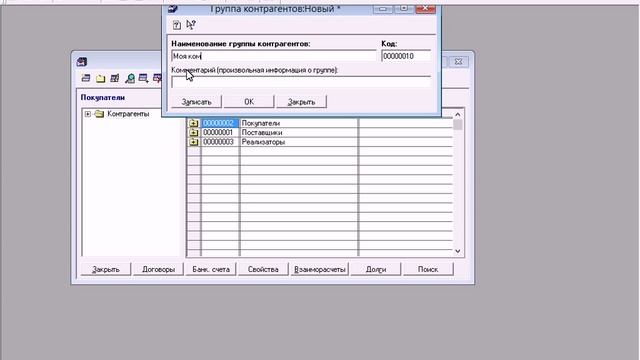The height and width of the screenshot is (360, 640).
Task: Open Договоры for the contractor
Action: (x=158, y=269)
